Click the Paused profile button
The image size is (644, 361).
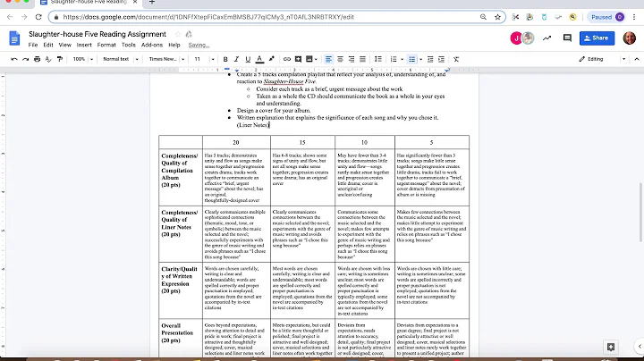(607, 17)
